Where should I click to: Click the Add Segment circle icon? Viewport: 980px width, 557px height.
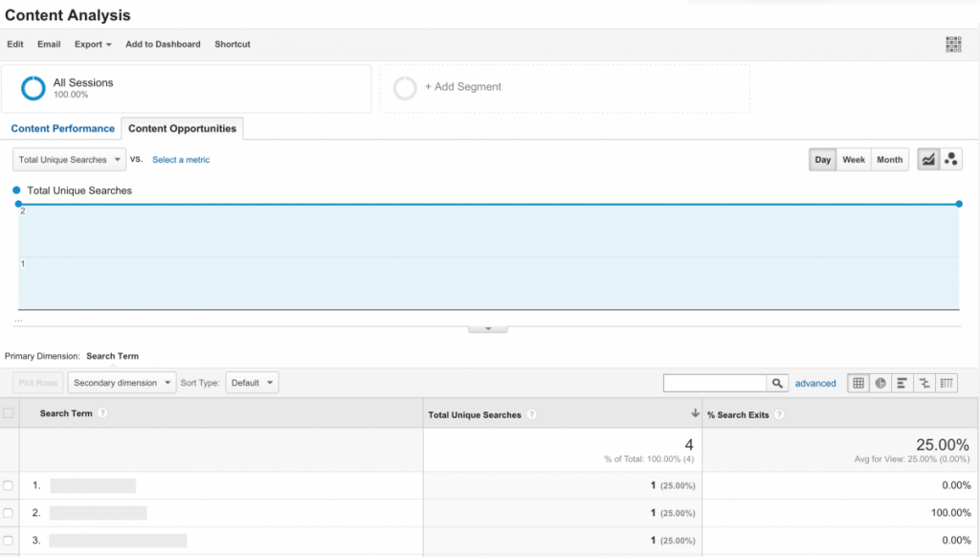tap(405, 88)
